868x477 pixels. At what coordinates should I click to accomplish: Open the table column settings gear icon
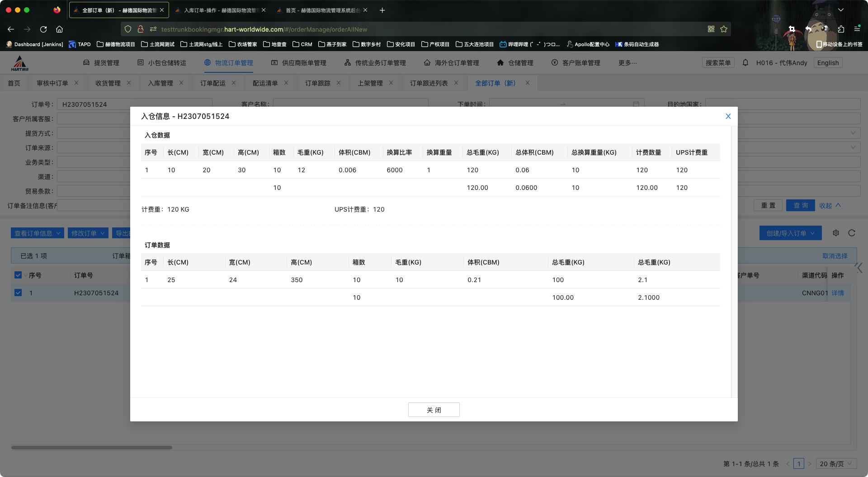[x=836, y=233]
